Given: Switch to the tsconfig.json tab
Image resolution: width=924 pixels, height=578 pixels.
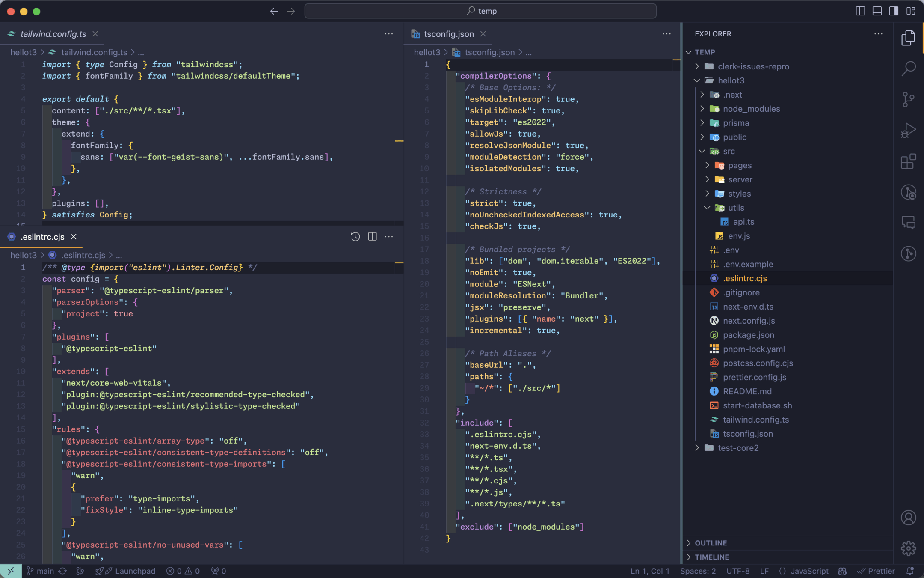Looking at the screenshot, I should (x=448, y=34).
